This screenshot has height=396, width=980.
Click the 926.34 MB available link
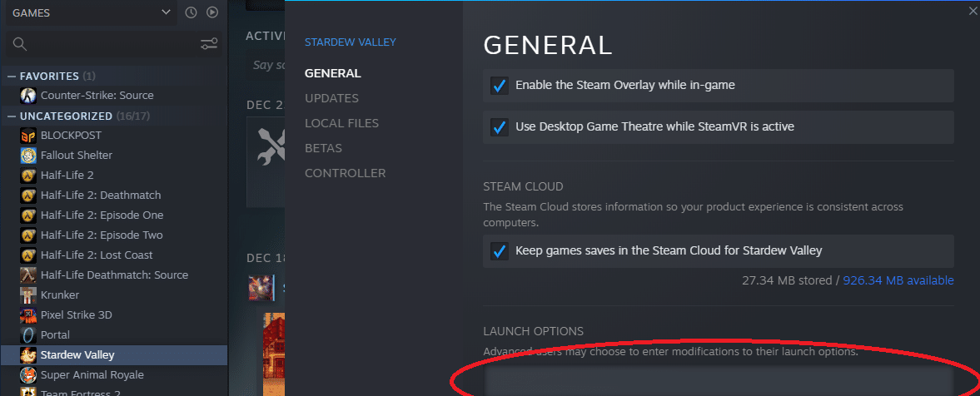(898, 280)
